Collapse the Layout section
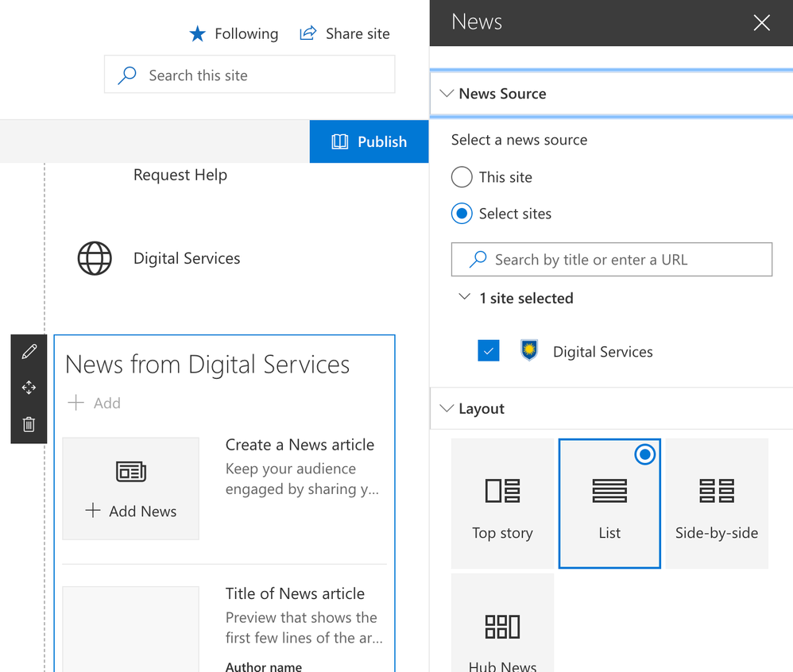The height and width of the screenshot is (672, 793). 446,409
